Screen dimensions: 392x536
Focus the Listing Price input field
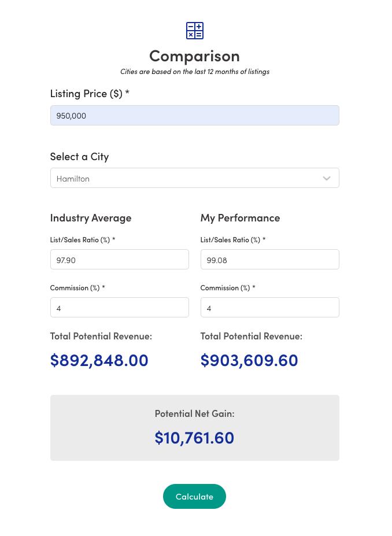(x=194, y=116)
